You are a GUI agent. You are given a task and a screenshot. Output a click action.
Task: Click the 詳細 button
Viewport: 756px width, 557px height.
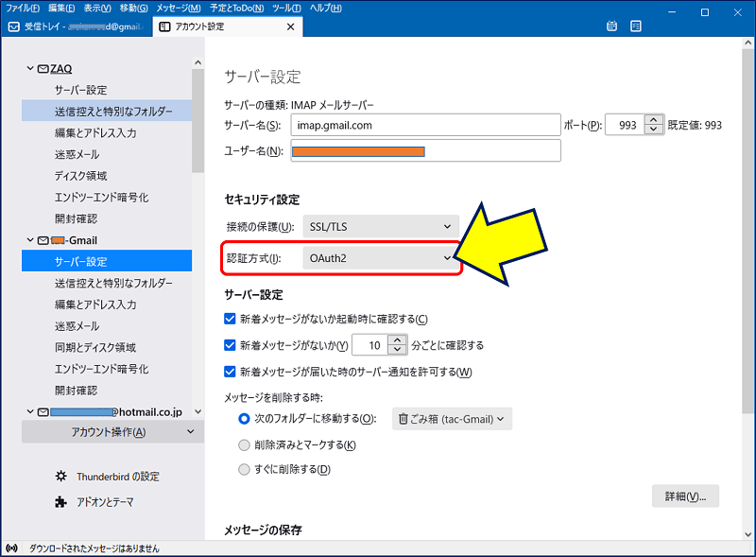click(x=685, y=496)
